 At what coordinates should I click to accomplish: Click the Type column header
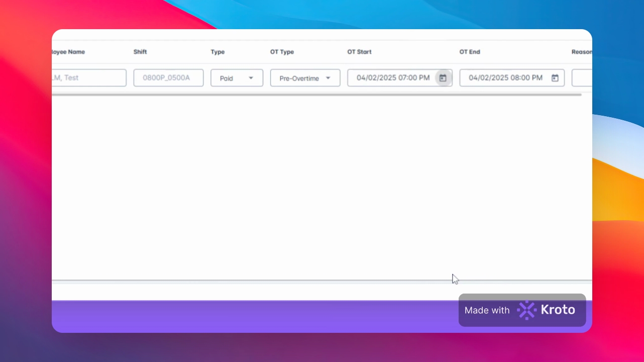(x=218, y=52)
